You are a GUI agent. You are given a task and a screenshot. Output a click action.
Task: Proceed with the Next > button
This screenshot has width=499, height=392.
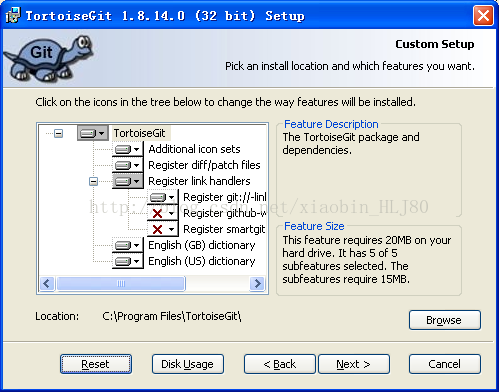click(354, 364)
